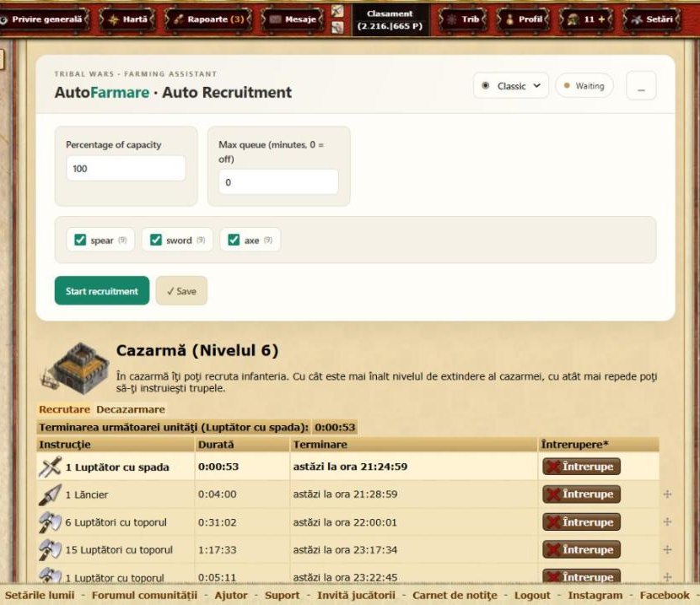700x605 pixels.
Task: Click the move handle on the Lăncier row
Action: coord(667,494)
